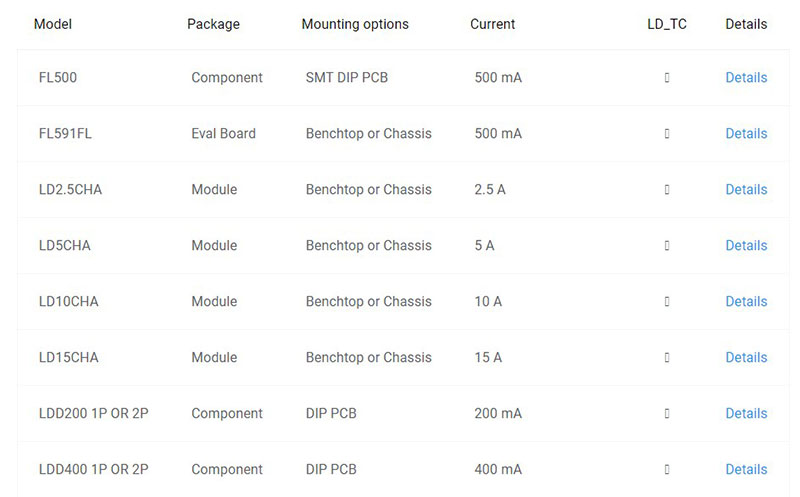Click the LD_TC icon in the LDD400 row
Image resolution: width=800 pixels, height=497 pixels.
(666, 469)
